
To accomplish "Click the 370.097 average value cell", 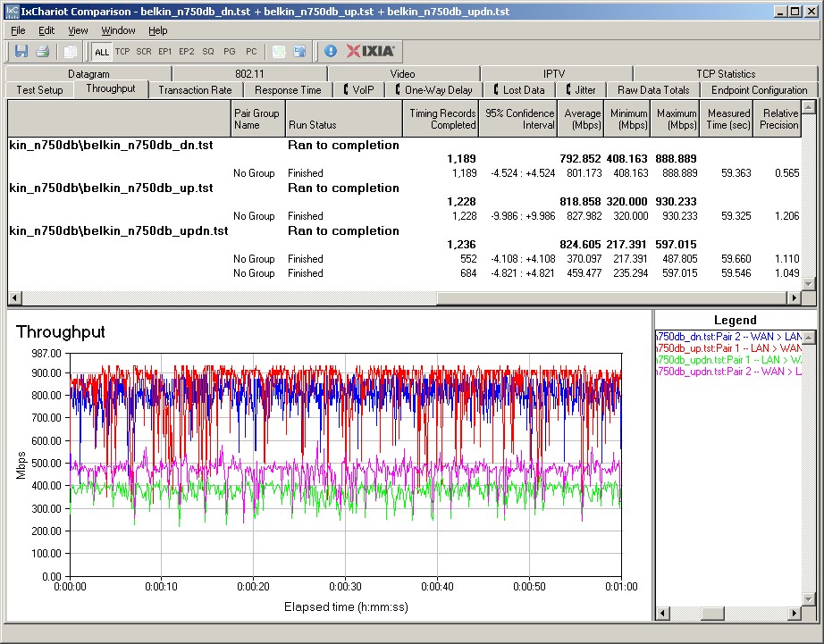I will (x=584, y=259).
